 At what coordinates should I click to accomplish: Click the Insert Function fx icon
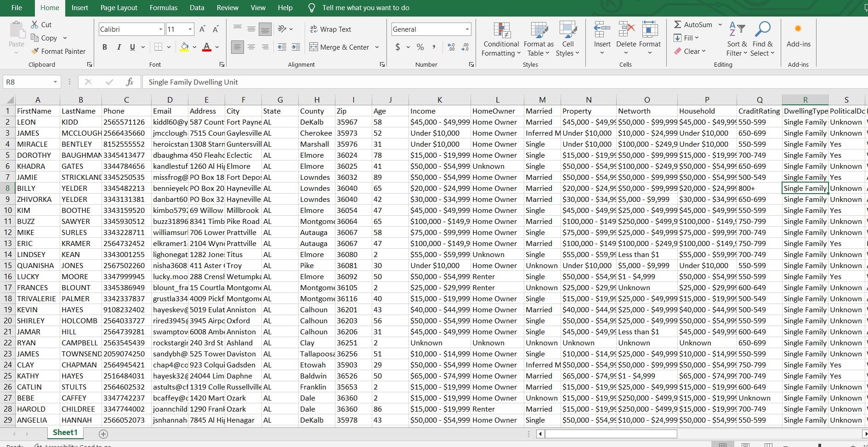tap(130, 82)
